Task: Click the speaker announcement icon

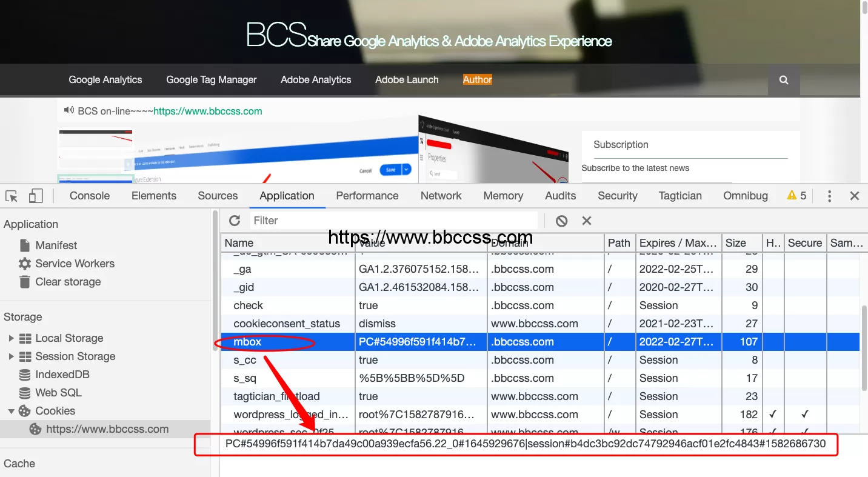Action: coord(68,111)
